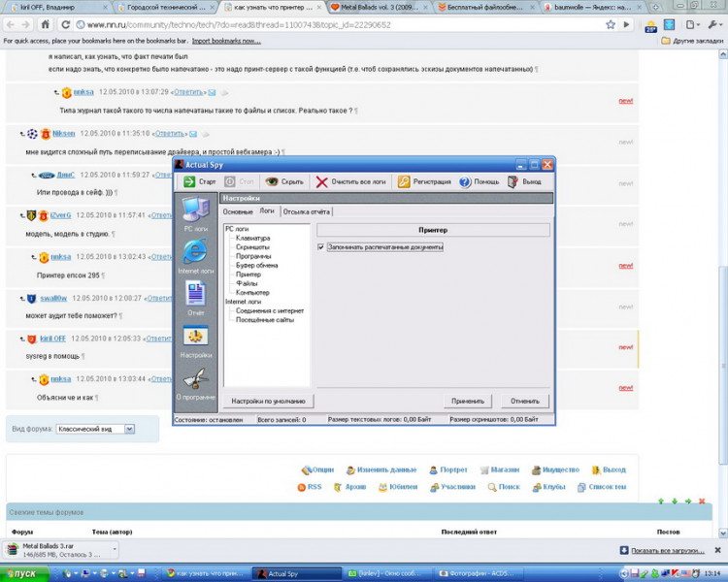The height and width of the screenshot is (582, 728).
Task: Switch to Metal Ballads vol. 3 tab
Action: (380, 8)
